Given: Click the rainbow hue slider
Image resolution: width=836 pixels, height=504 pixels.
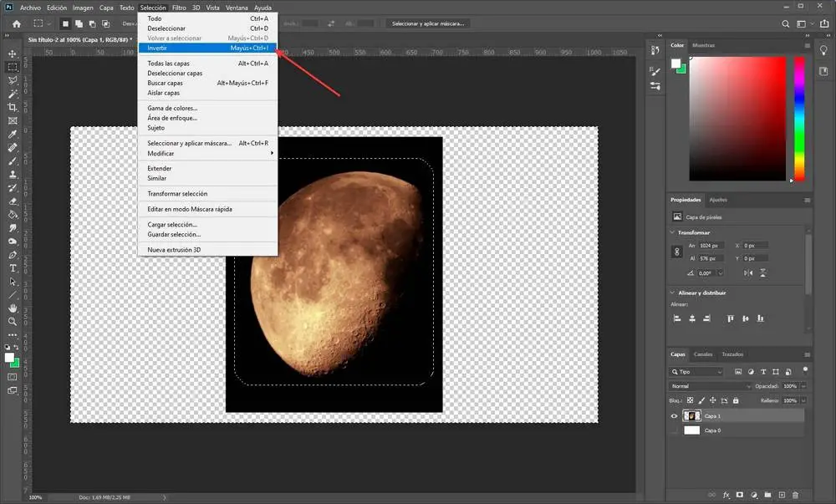Looking at the screenshot, I should pyautogui.click(x=799, y=117).
